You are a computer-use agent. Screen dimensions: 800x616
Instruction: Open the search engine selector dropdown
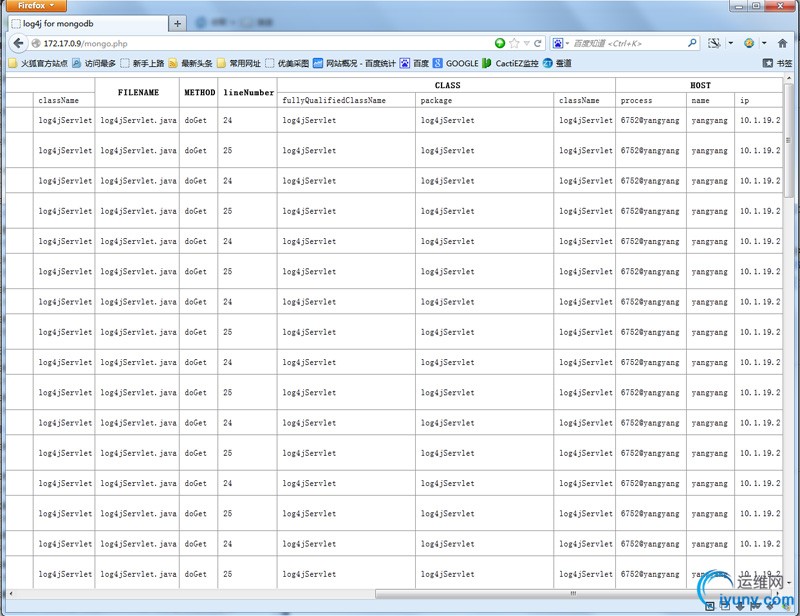tap(561, 43)
